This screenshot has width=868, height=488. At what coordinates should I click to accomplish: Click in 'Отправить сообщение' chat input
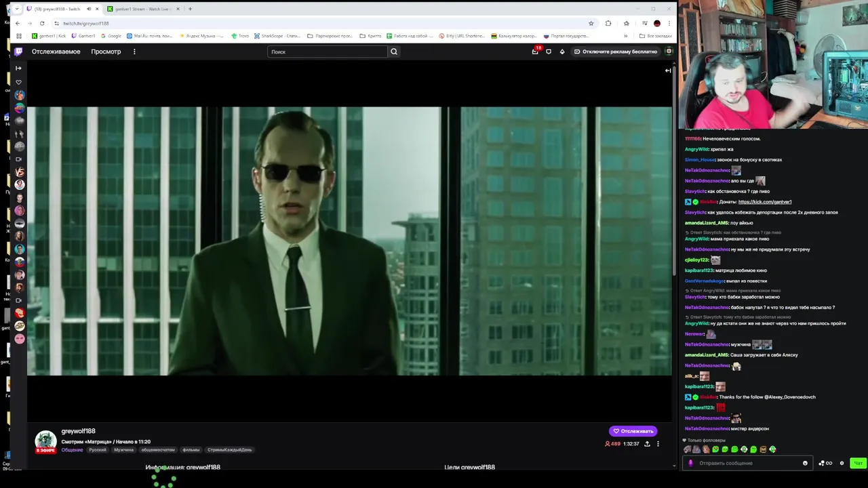(746, 464)
